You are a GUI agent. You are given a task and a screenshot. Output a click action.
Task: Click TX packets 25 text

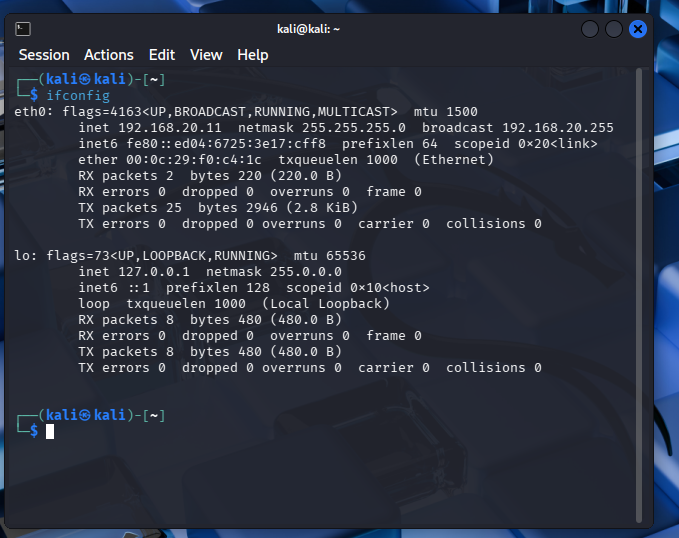(130, 208)
